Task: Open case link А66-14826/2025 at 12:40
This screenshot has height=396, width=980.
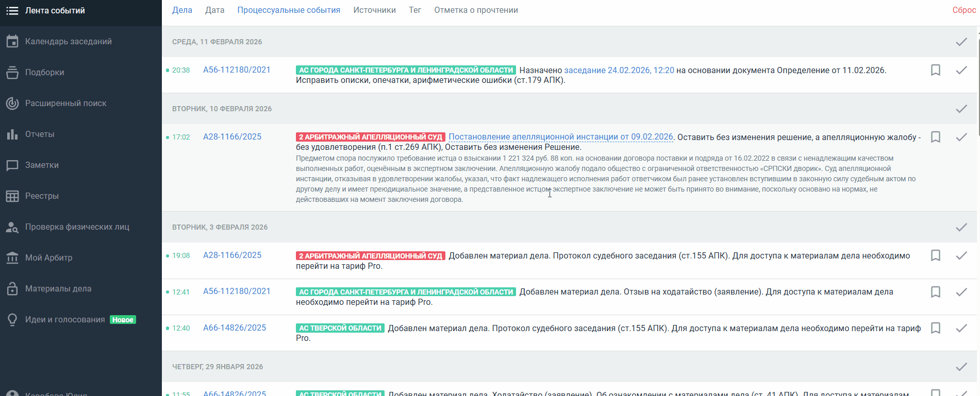Action: tap(235, 328)
